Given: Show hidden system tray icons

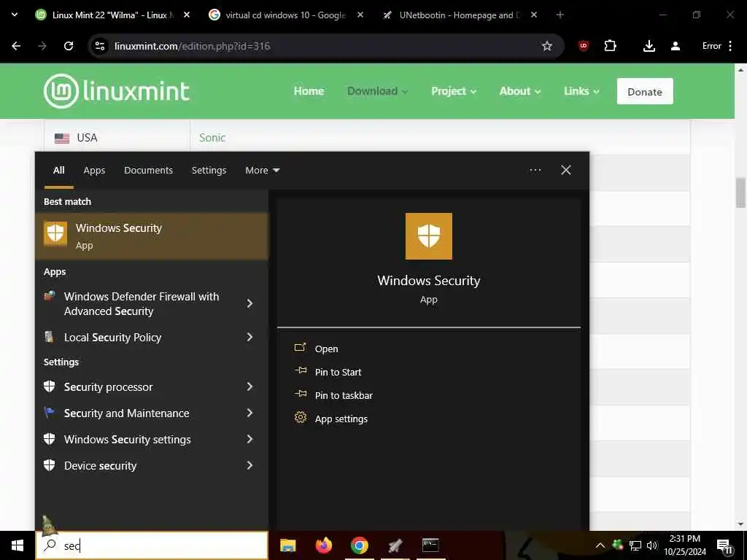Looking at the screenshot, I should tap(600, 545).
